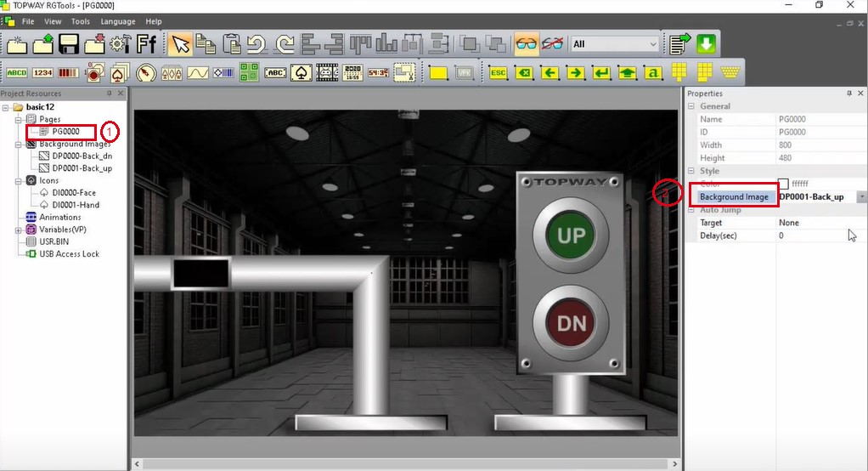The image size is (868, 471).
Task: Pin the Properties panel with pushpin
Action: point(849,94)
